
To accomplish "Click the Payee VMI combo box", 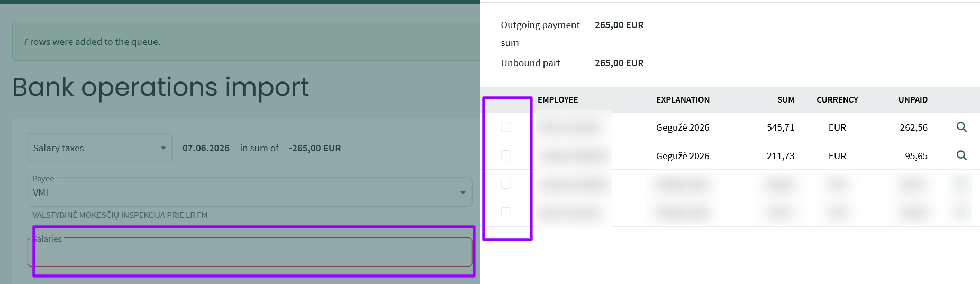I will (250, 192).
